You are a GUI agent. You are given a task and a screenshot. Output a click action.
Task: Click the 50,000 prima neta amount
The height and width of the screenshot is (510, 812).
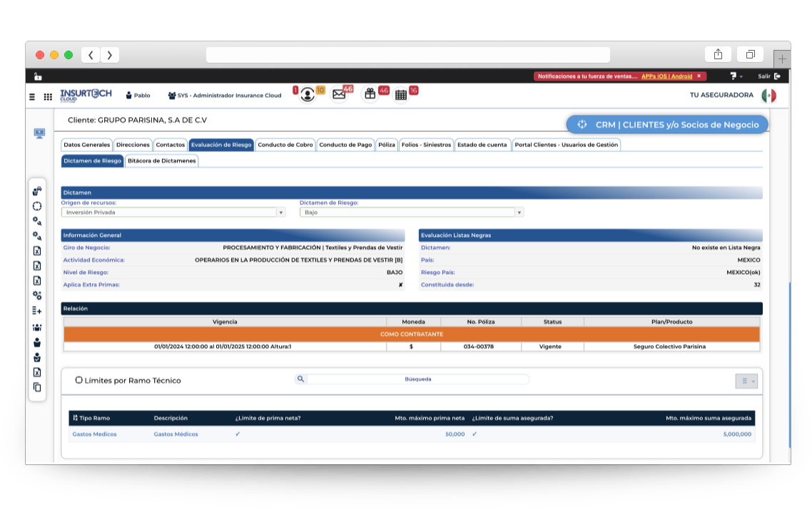455,434
